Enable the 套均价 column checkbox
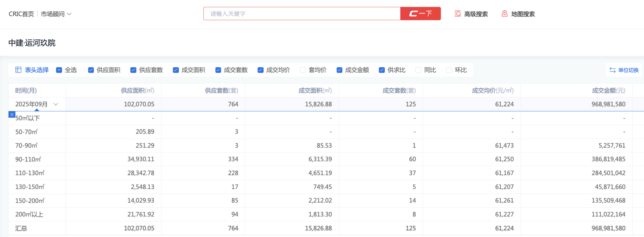The width and height of the screenshot is (644, 237). [x=303, y=70]
